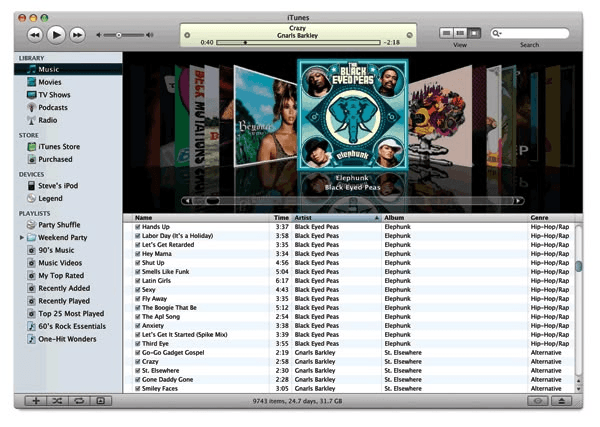Viewport: 600px width, 427px height.
Task: Click the browse eye button
Action: click(538, 401)
